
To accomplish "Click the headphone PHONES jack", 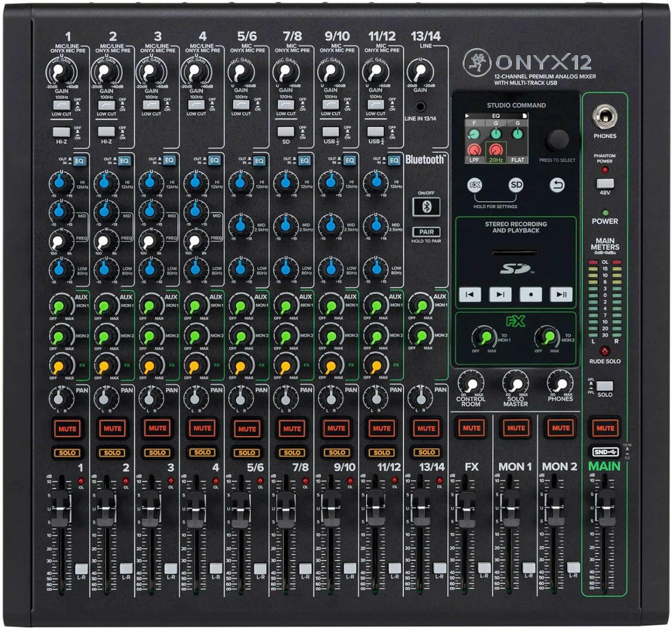I will (605, 117).
